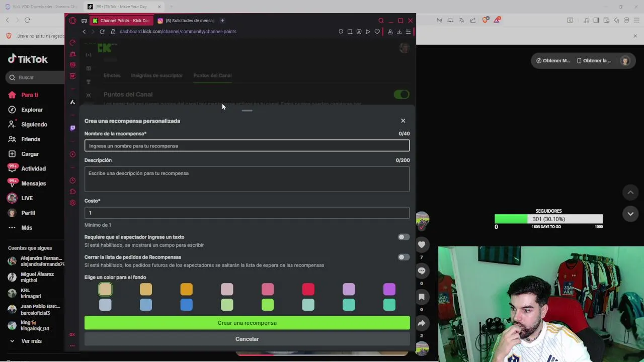Screen dimensions: 644x362
Task: Go back in Opera browser
Action: point(84,31)
